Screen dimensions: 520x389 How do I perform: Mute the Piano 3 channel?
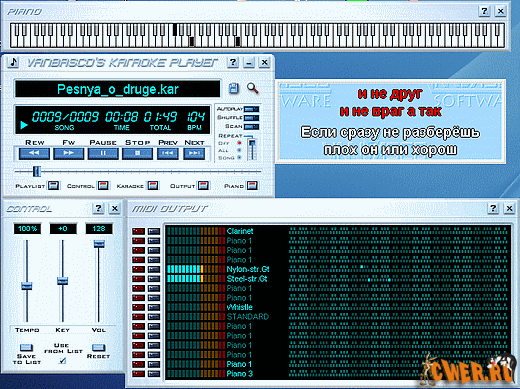(x=138, y=374)
